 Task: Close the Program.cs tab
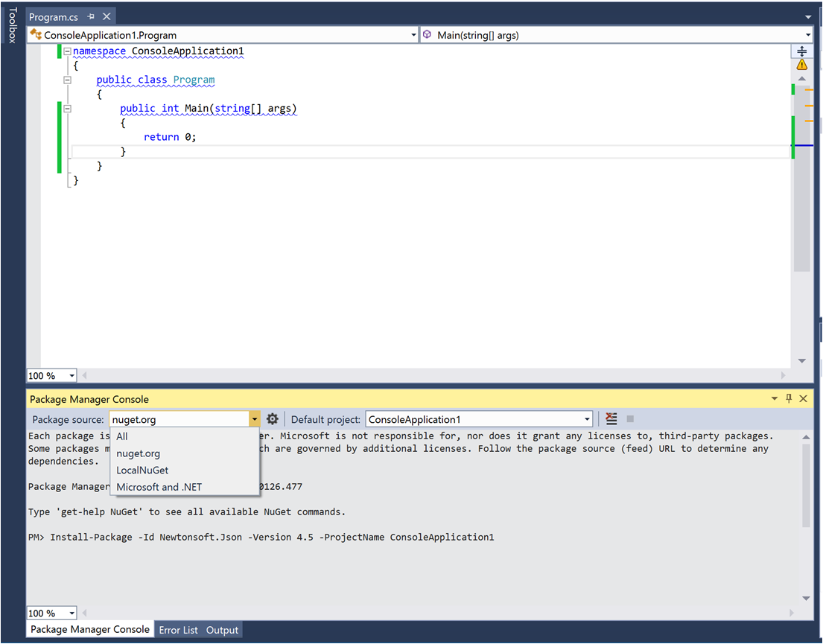click(107, 16)
